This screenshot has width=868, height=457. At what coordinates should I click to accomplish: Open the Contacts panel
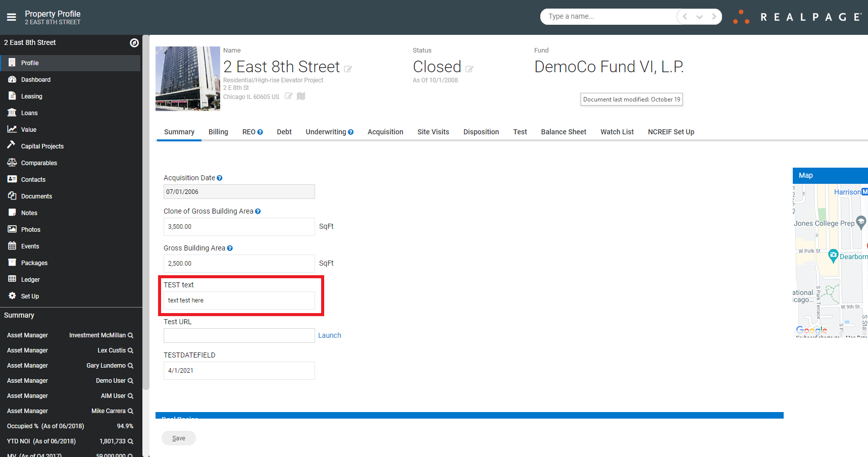point(33,179)
